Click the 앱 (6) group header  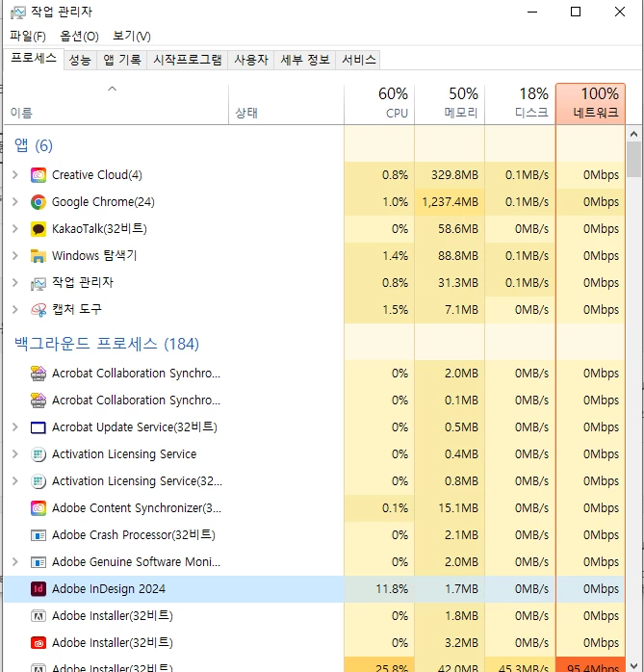tap(34, 145)
